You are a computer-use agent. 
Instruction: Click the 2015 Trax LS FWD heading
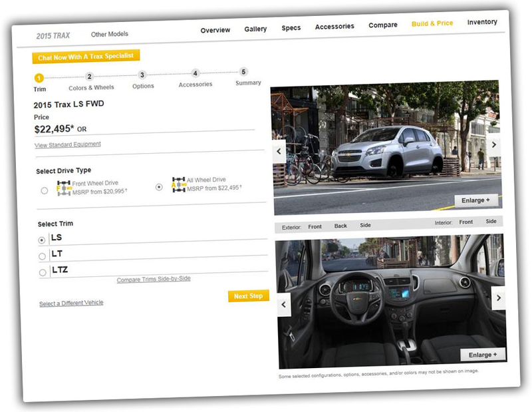click(69, 104)
